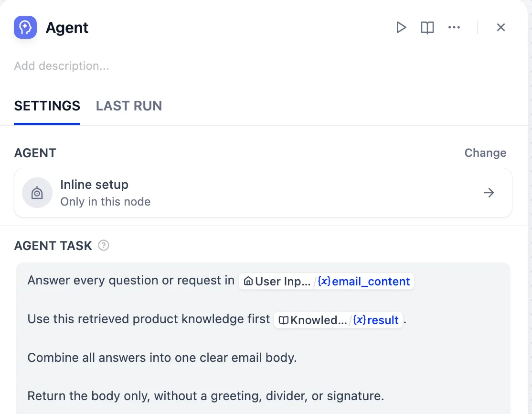The width and height of the screenshot is (532, 414).
Task: Close the Agent panel
Action: point(501,27)
